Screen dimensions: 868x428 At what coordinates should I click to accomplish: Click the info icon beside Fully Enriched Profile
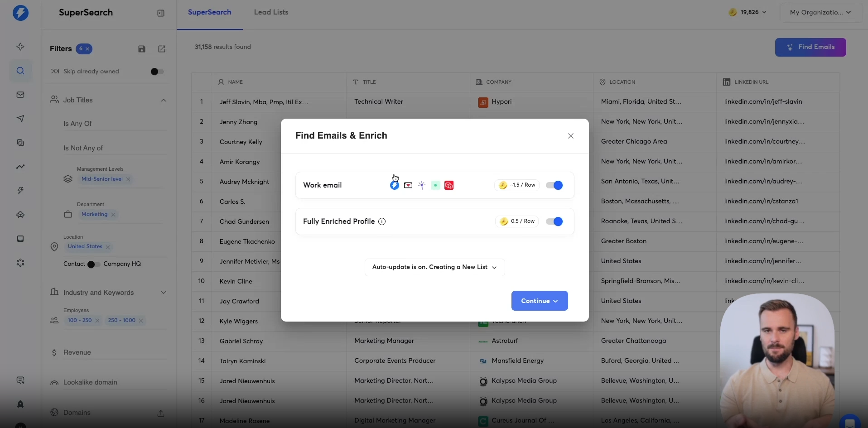coord(382,221)
